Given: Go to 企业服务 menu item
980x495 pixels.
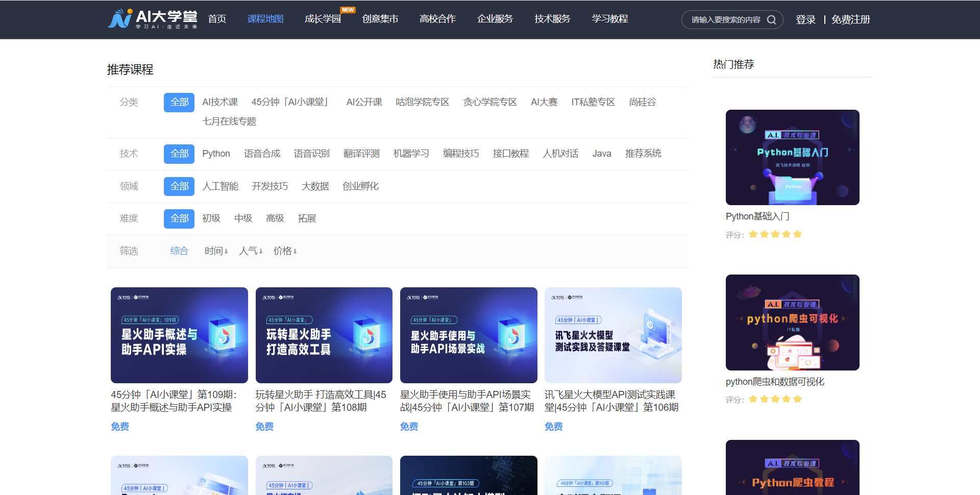Looking at the screenshot, I should click(x=495, y=19).
